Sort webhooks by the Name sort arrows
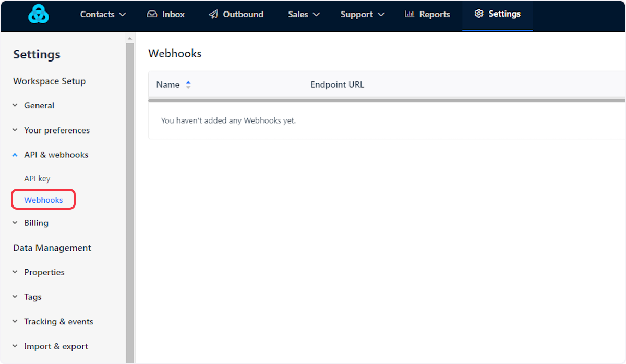The height and width of the screenshot is (364, 626). pos(188,84)
